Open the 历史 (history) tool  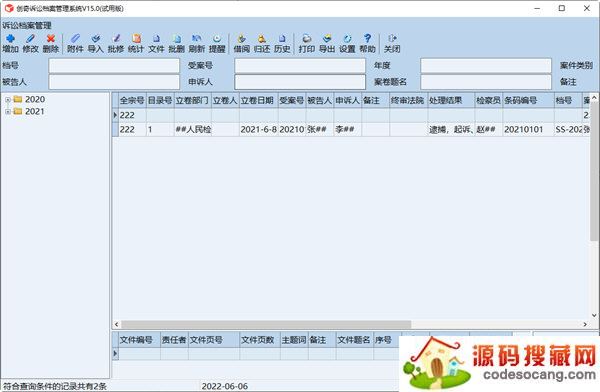tap(282, 43)
